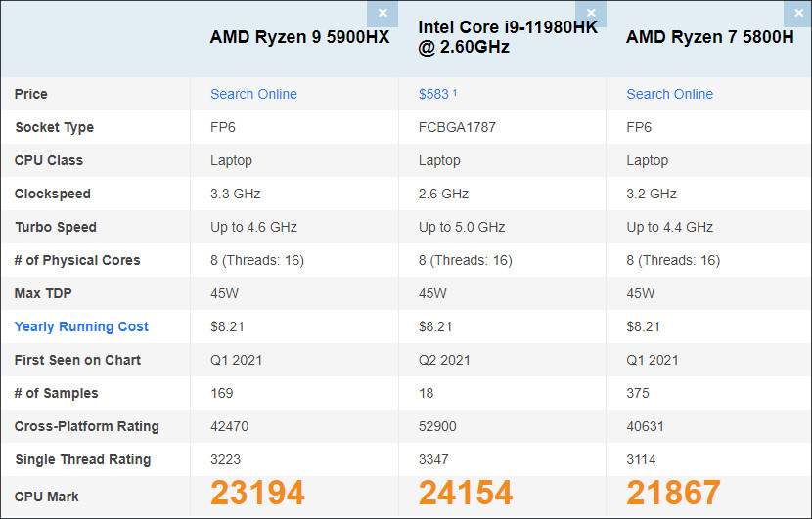Image resolution: width=812 pixels, height=519 pixels.
Task: Remove AMD Ryzen 9 5900HX column with X
Action: 383,14
